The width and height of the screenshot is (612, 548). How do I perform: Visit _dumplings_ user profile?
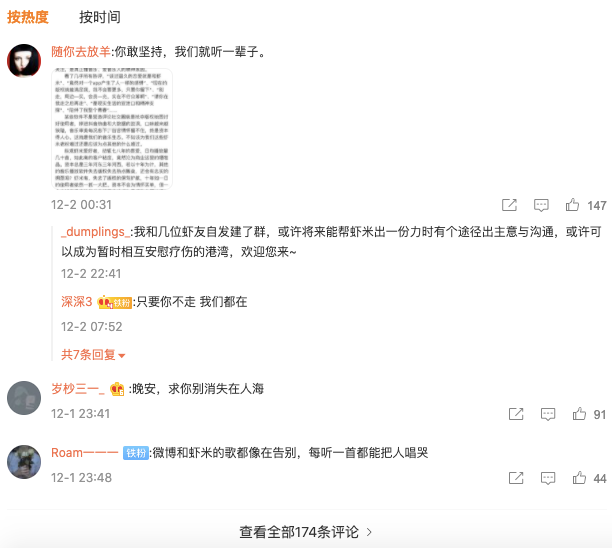point(95,232)
